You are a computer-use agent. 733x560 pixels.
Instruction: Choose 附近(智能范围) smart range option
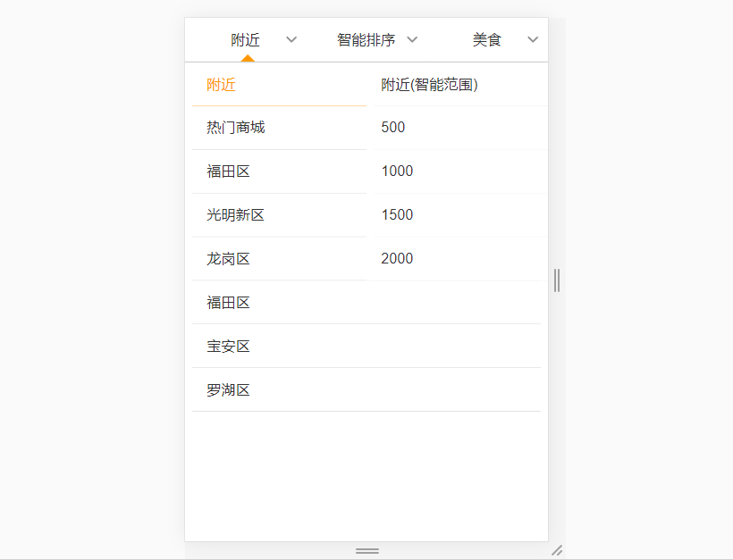(x=429, y=85)
